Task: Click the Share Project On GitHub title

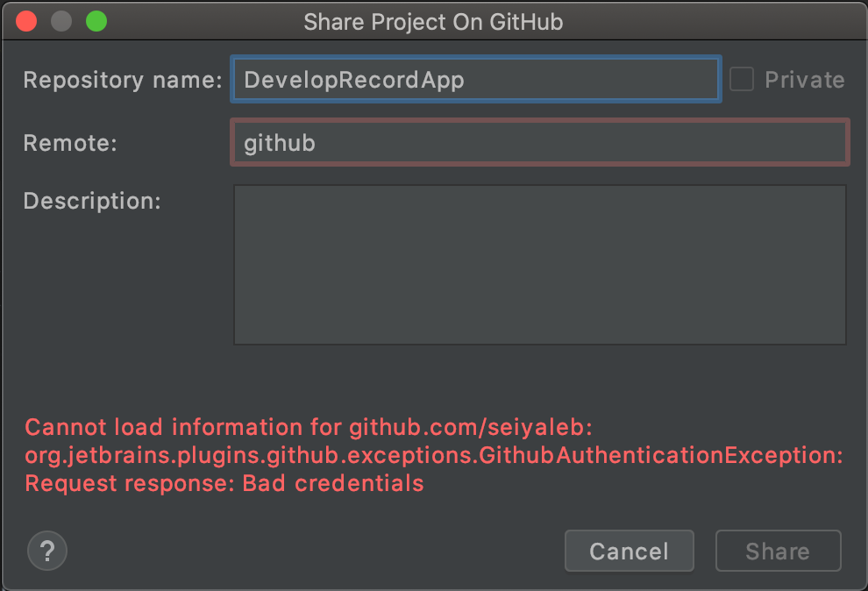Action: pos(433,22)
